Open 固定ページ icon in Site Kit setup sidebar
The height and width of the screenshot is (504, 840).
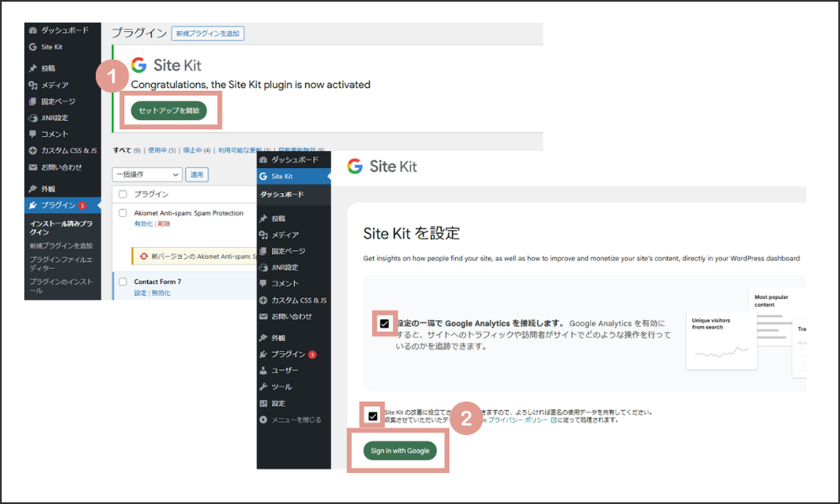[263, 250]
